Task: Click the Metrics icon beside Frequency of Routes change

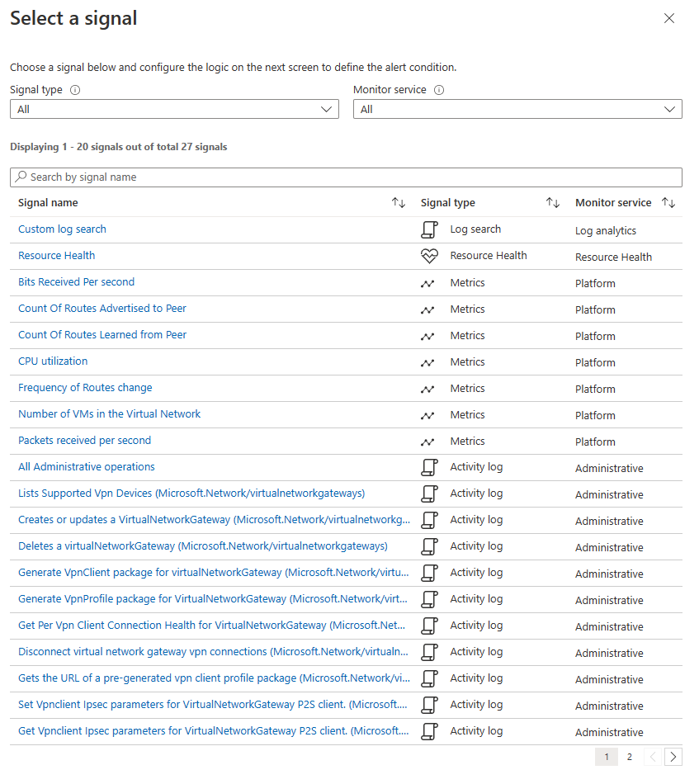Action: [x=428, y=388]
